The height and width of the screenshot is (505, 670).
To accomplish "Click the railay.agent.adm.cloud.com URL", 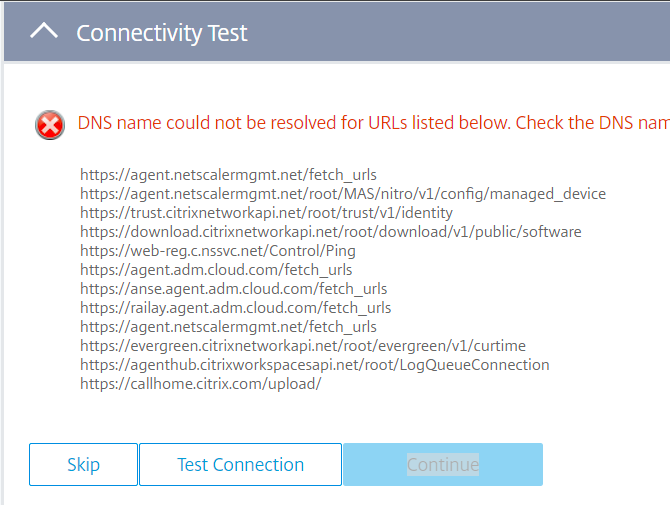I will click(x=236, y=308).
